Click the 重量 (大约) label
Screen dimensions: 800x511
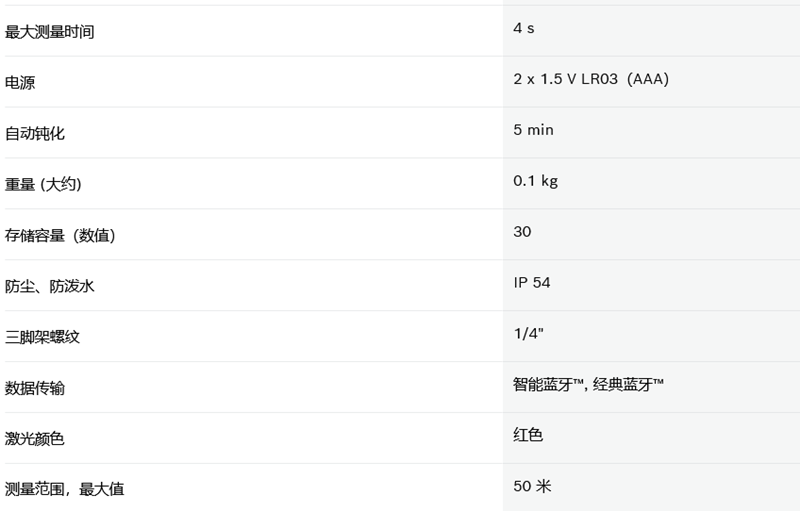click(43, 185)
